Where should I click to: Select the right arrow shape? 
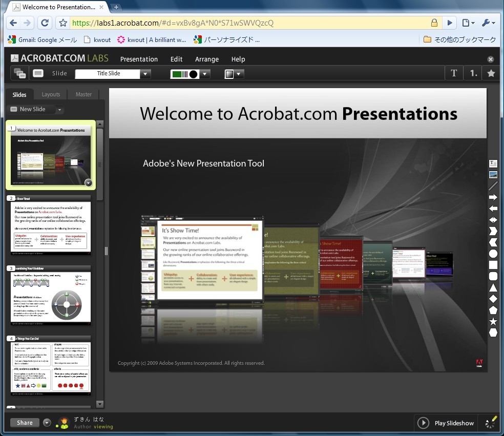pyautogui.click(x=493, y=197)
